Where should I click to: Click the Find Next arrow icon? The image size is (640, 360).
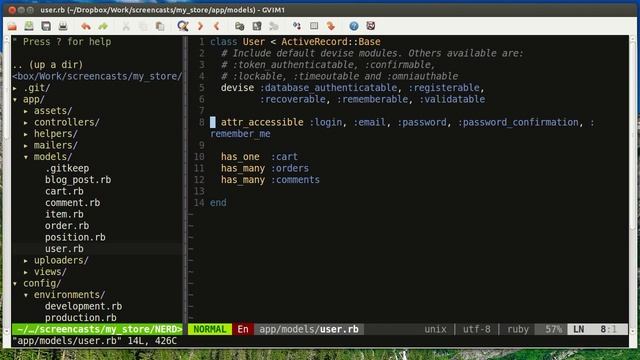pyautogui.click(x=200, y=26)
